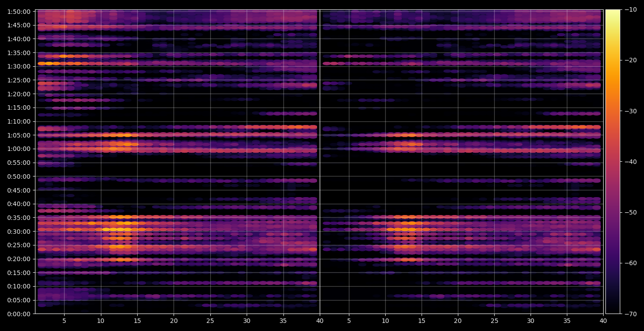Select x-axis label 30 under the right heatmap
644x331 pixels.
pyautogui.click(x=531, y=321)
